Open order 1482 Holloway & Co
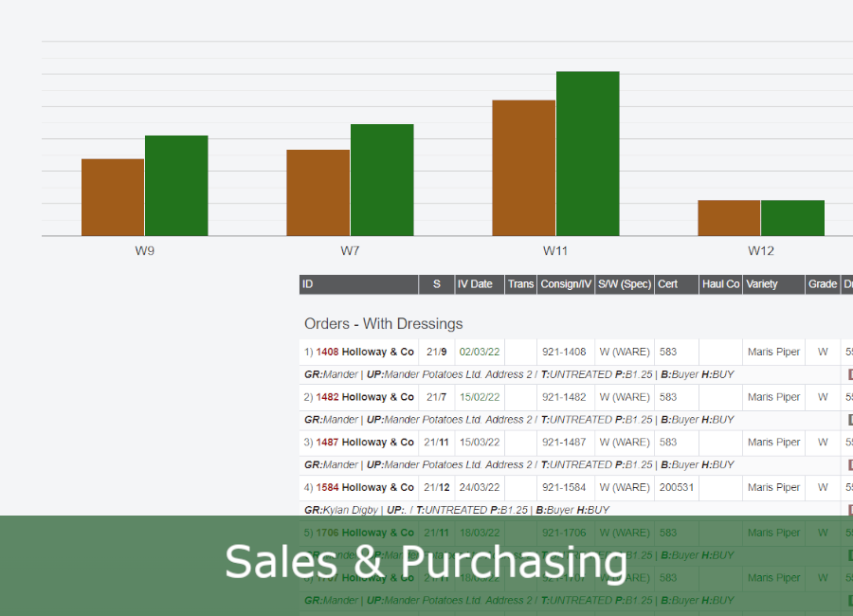 coord(365,397)
